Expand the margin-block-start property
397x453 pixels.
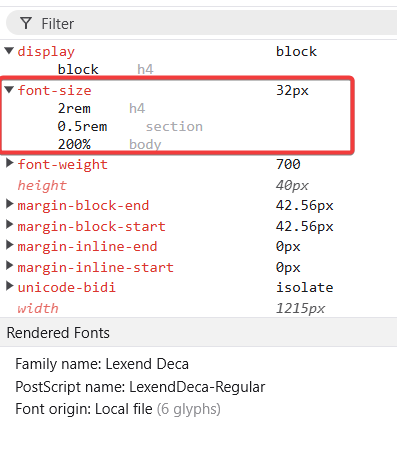[10, 225]
